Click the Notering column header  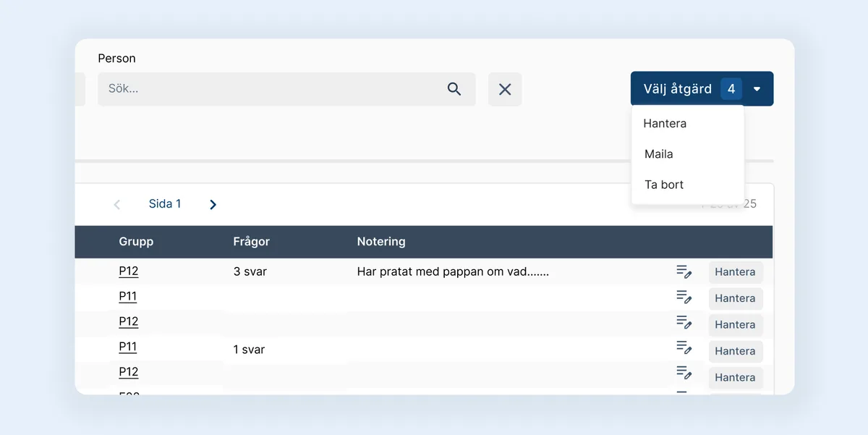coord(381,242)
